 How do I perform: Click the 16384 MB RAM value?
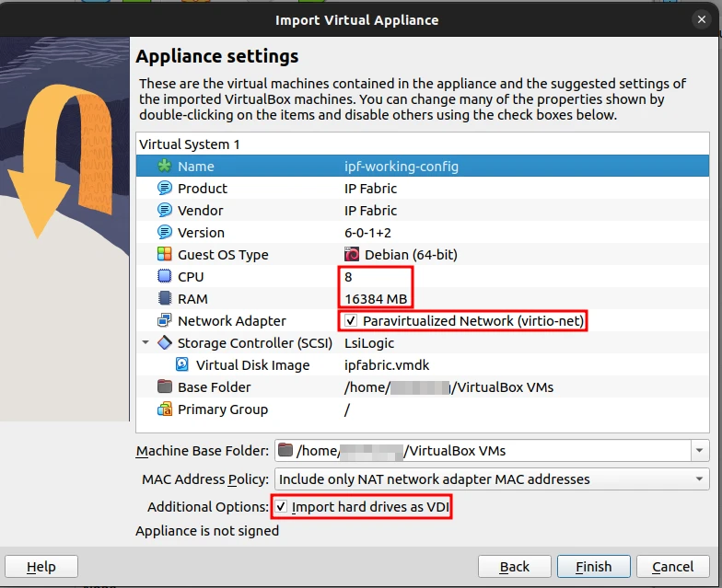tap(376, 299)
